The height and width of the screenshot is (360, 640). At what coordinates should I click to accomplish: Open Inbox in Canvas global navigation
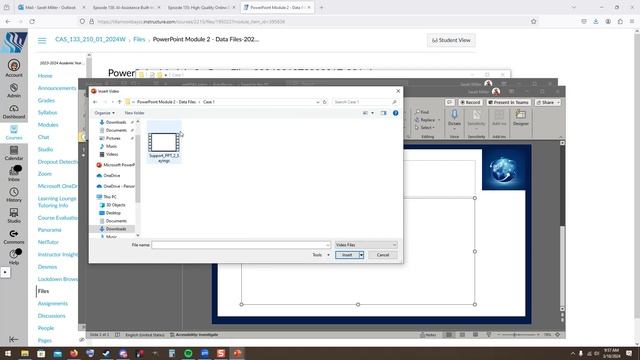pos(14,174)
